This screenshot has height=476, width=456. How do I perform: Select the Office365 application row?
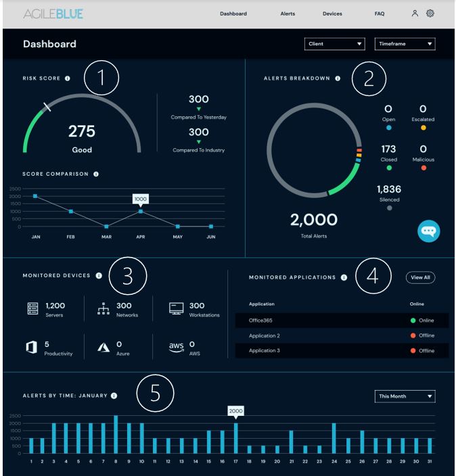tap(342, 320)
